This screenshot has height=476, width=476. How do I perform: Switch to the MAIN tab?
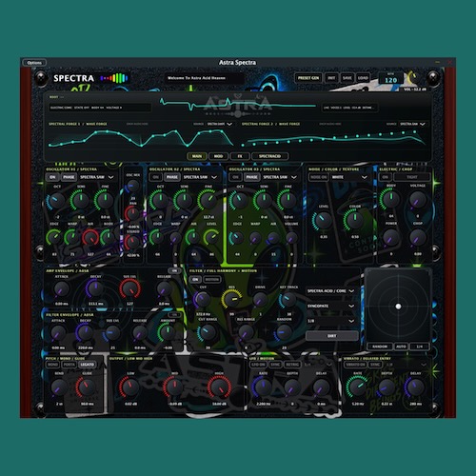pyautogui.click(x=197, y=156)
